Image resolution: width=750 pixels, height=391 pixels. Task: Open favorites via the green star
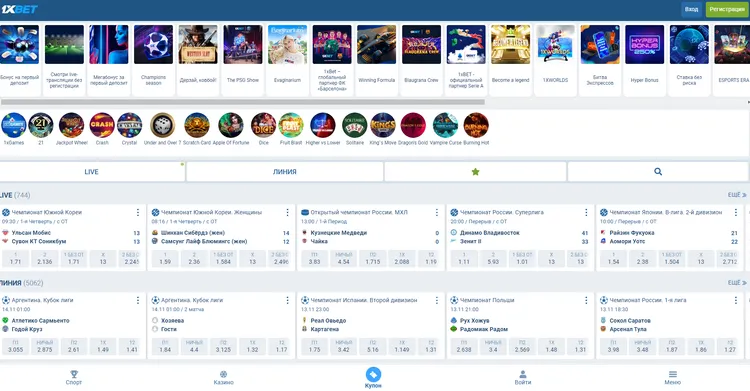pos(475,171)
